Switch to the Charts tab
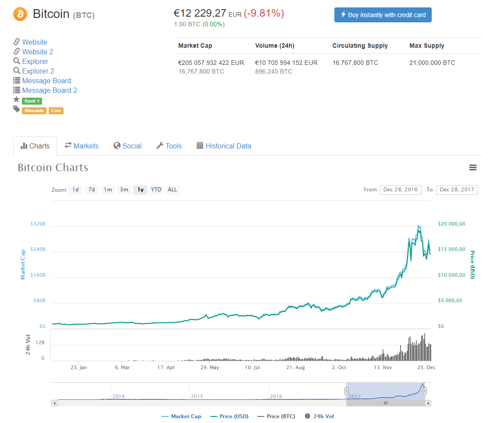The image size is (504, 423). click(x=35, y=146)
